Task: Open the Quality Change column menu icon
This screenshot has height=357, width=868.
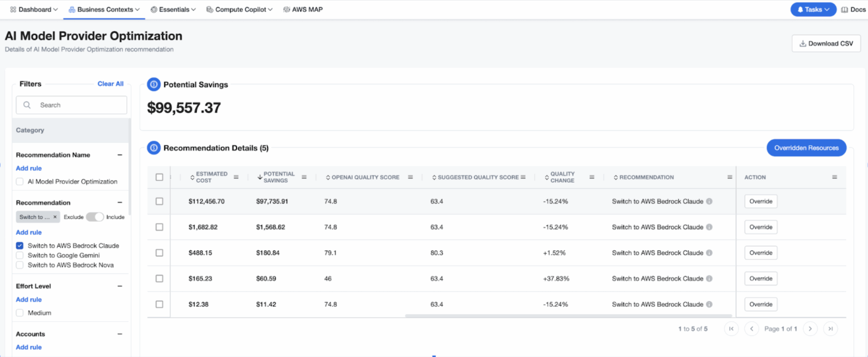Action: pyautogui.click(x=592, y=177)
